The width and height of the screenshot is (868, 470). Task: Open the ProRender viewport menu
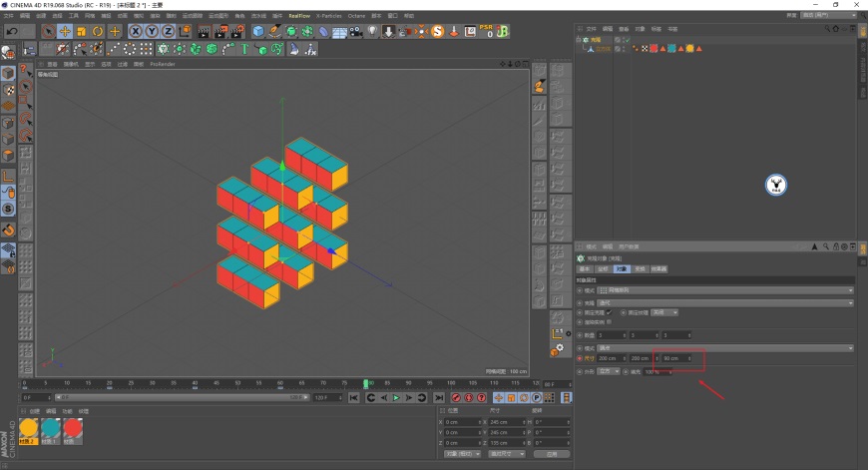point(163,64)
